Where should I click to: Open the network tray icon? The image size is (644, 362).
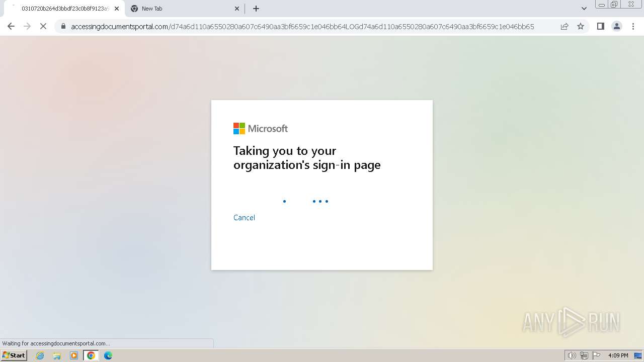click(584, 355)
